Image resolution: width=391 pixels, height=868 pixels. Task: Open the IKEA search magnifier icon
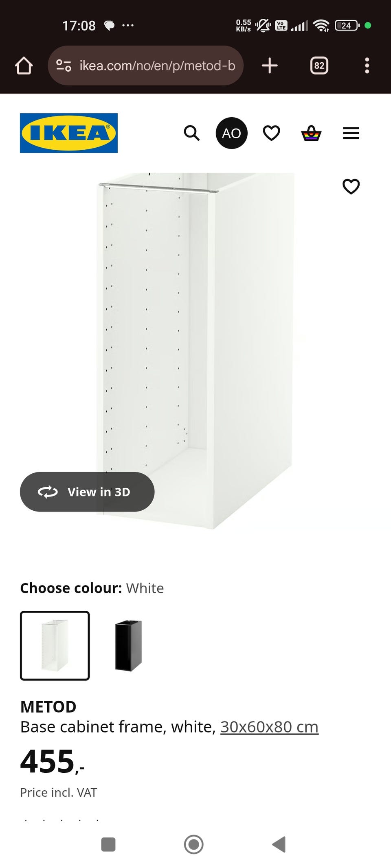191,133
